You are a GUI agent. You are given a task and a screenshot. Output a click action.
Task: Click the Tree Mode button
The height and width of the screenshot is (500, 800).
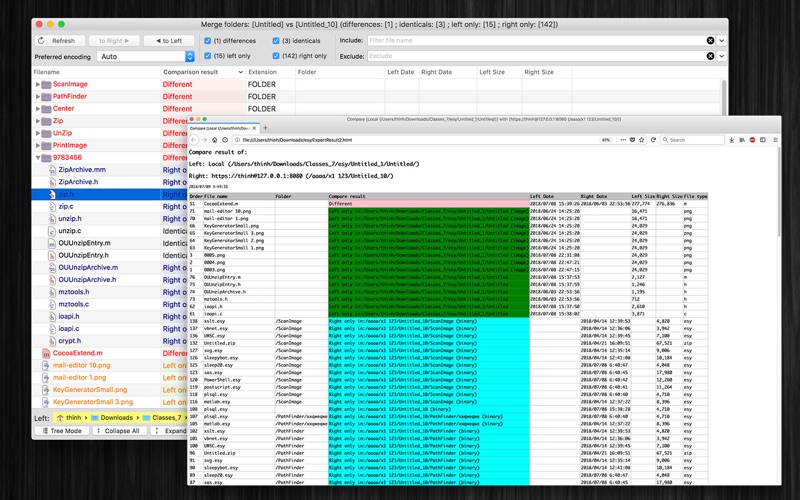coord(62,431)
